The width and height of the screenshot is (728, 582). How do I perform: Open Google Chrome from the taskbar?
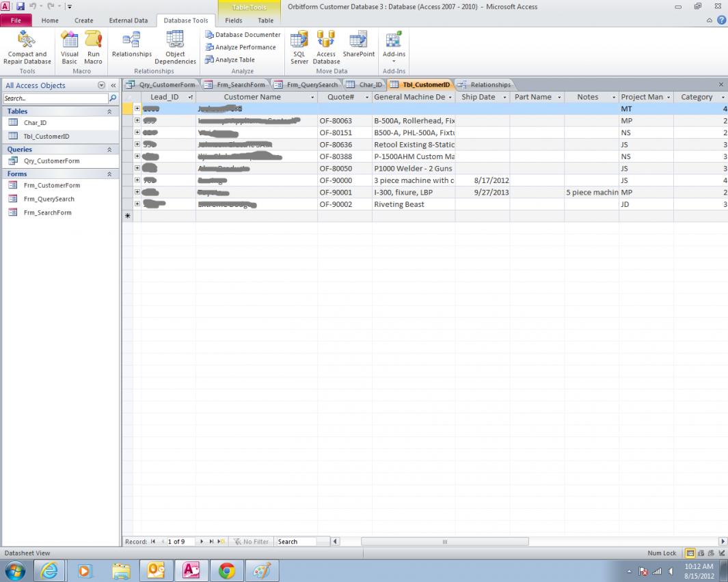coord(226,570)
